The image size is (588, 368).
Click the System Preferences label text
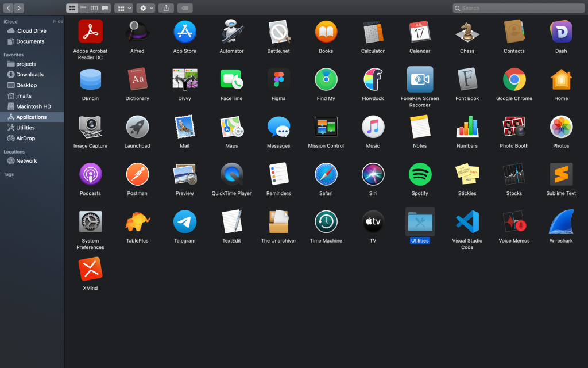(90, 244)
